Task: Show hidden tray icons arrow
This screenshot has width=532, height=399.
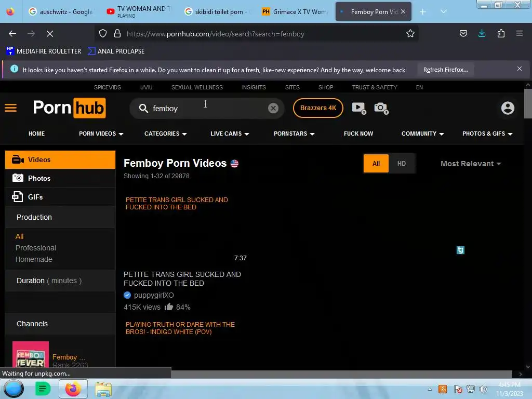Action: click(430, 389)
